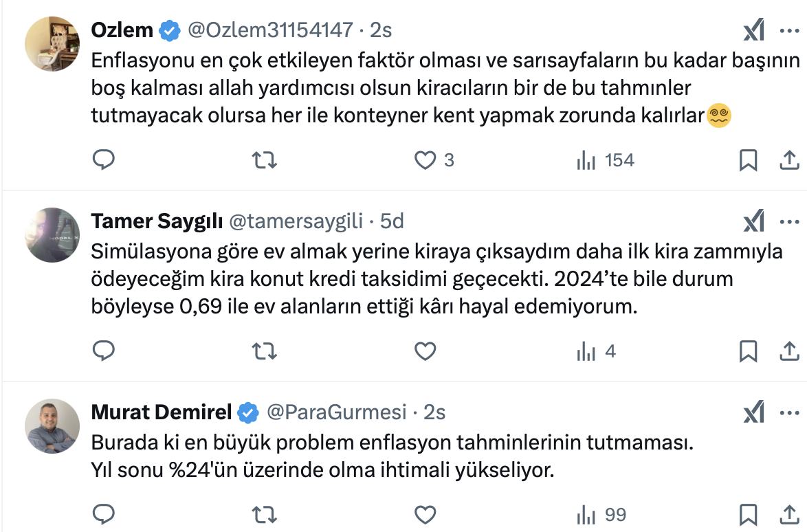Screen dimensions: 807x532
Task: Click Murat Demirel's profile picture
Action: [52, 425]
